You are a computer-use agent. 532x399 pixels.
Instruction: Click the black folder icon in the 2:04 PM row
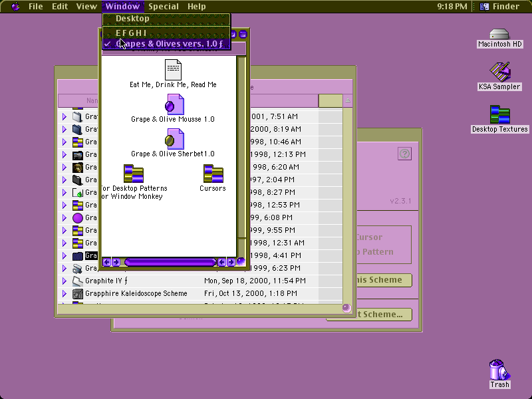(x=78, y=180)
